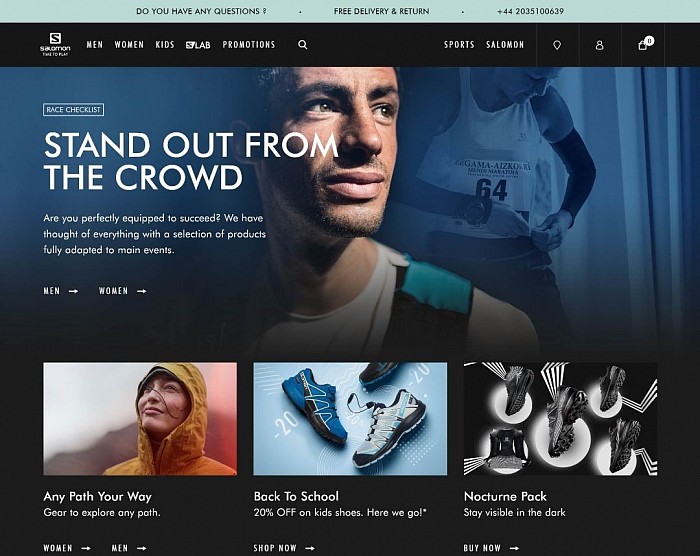This screenshot has height=556, width=700.
Task: Click the Salomon logo in header
Action: coord(55,44)
